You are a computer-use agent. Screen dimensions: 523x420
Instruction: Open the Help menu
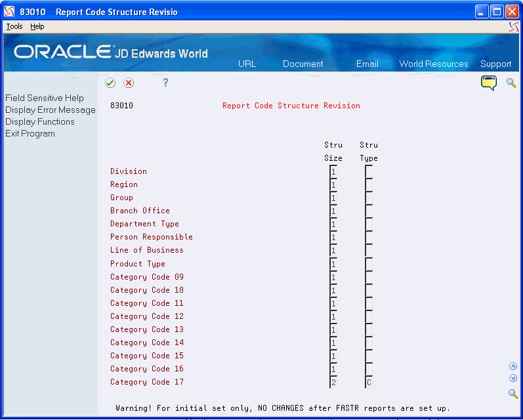37,26
